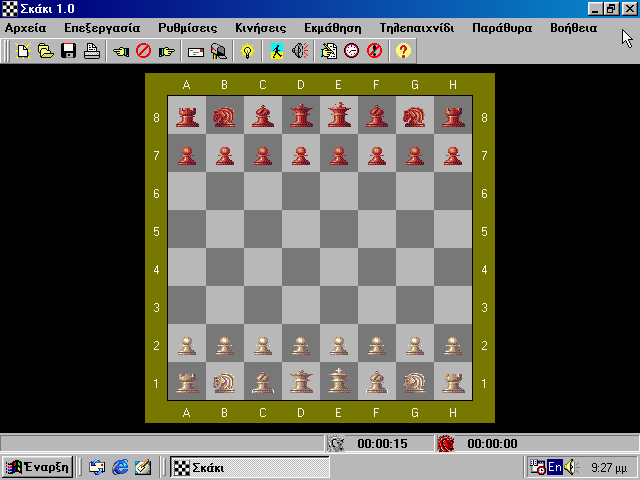The height and width of the screenshot is (480, 640).
Task: Open the Ρυθμίσεις menu
Action: [188, 28]
